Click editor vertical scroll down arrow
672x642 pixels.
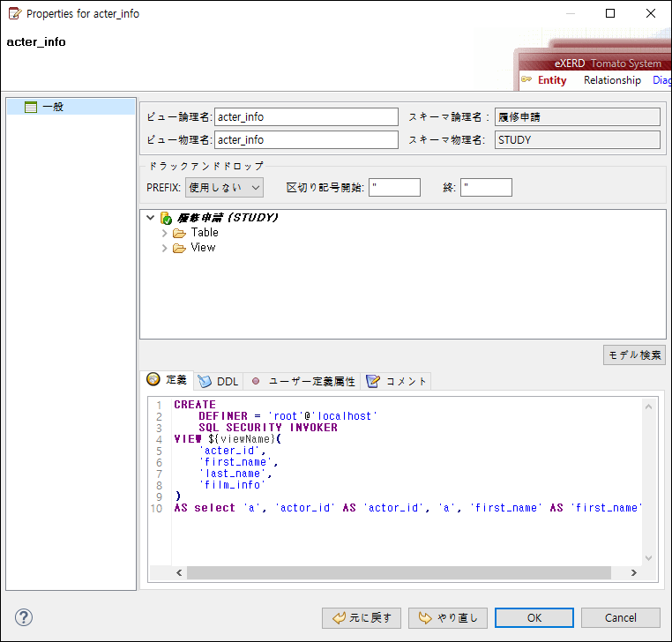tap(648, 558)
